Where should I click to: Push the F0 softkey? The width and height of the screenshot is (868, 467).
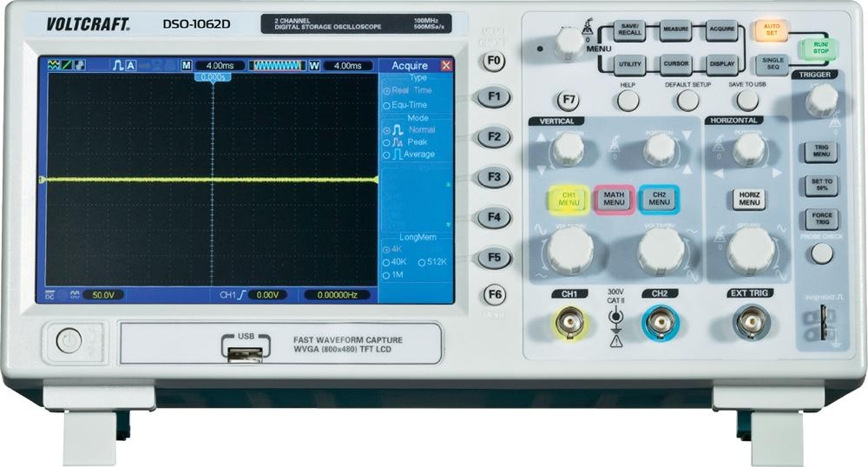point(494,60)
